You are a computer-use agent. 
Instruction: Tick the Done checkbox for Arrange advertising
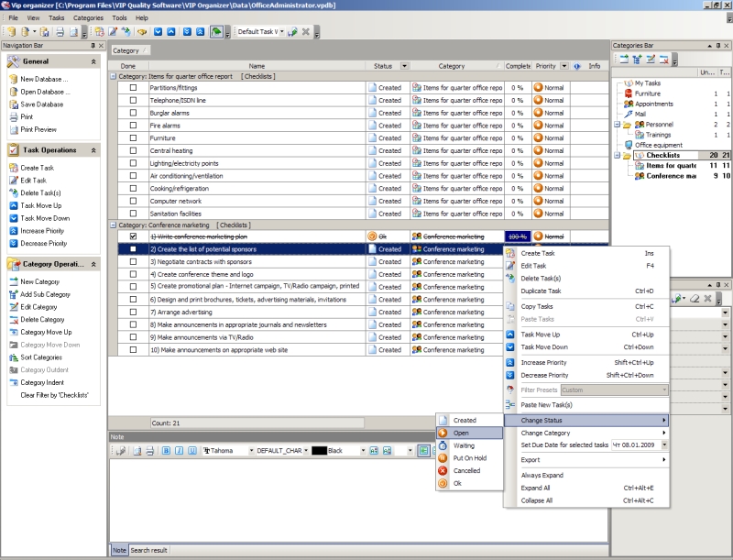[x=133, y=312]
